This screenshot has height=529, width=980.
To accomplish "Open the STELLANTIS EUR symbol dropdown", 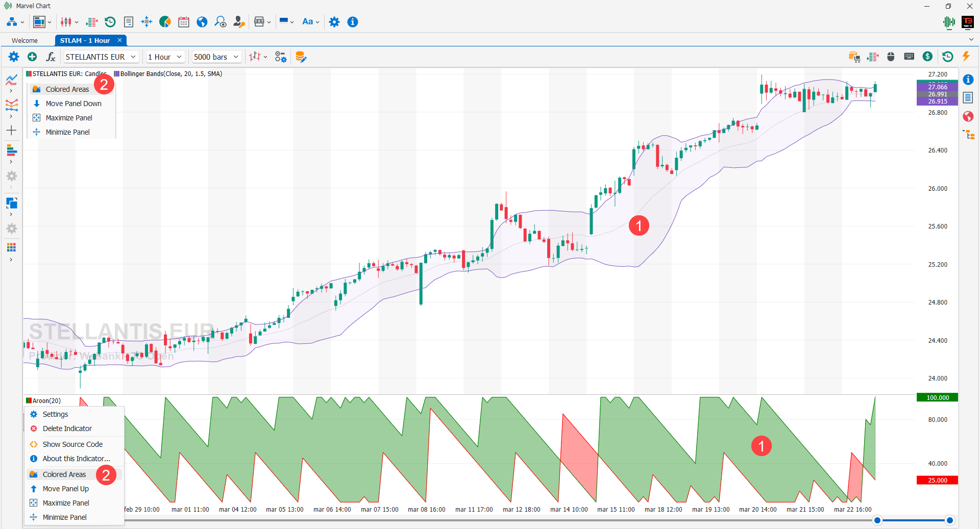I will click(101, 57).
